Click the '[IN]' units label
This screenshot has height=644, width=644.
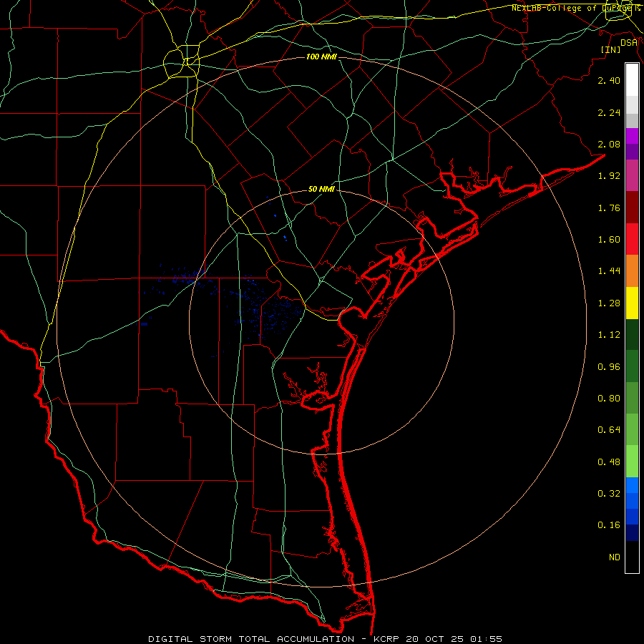[611, 49]
